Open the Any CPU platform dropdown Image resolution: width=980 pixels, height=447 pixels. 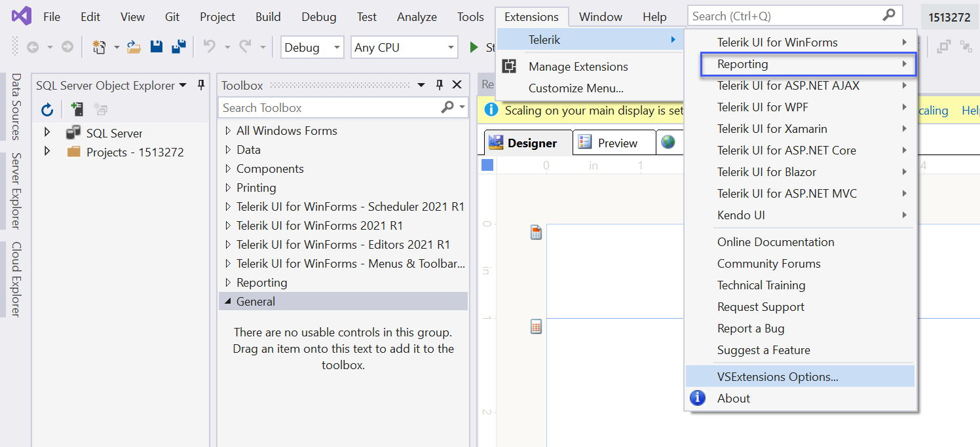pyautogui.click(x=404, y=47)
